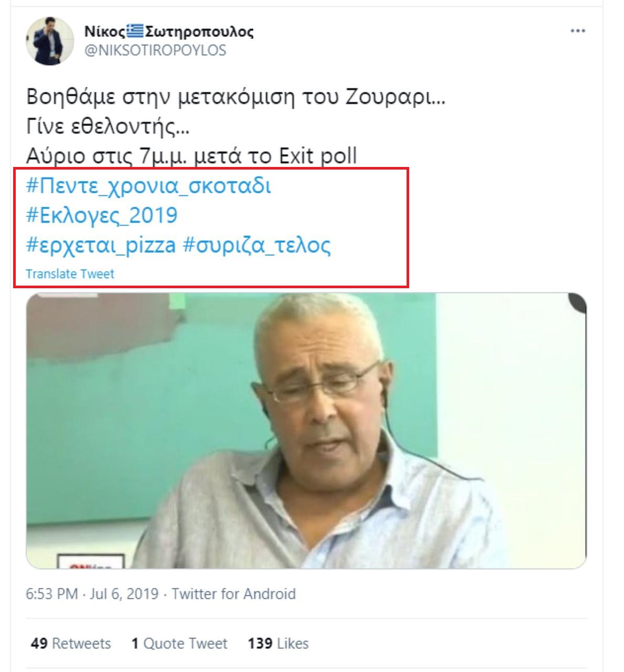Open the three-dot more options menu

pyautogui.click(x=578, y=31)
